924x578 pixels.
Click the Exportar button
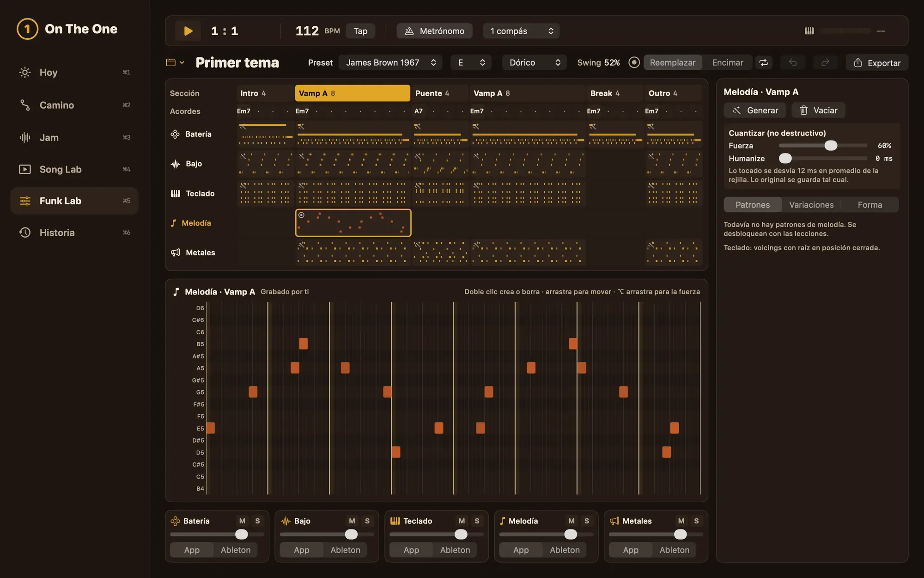pos(877,62)
